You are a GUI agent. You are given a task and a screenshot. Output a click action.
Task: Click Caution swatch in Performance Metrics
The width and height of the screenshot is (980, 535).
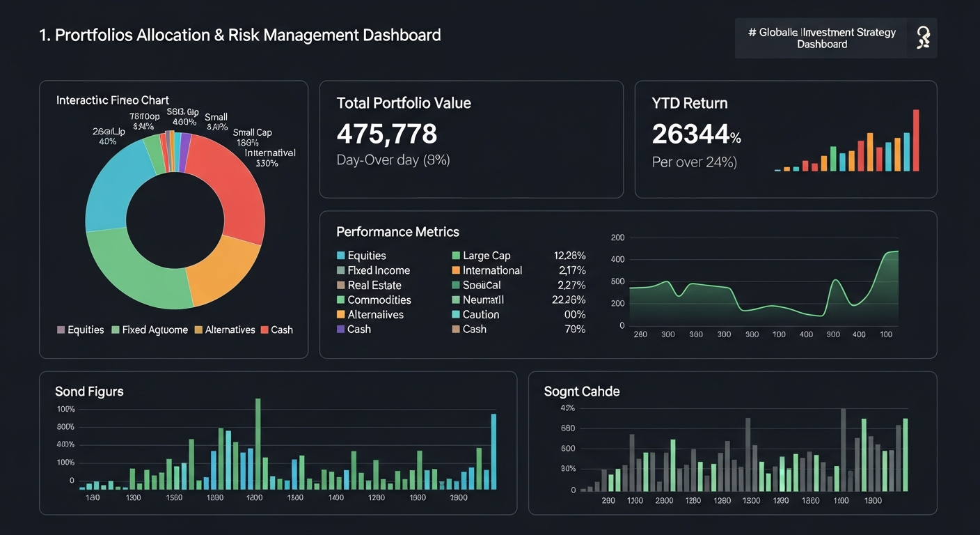[456, 314]
